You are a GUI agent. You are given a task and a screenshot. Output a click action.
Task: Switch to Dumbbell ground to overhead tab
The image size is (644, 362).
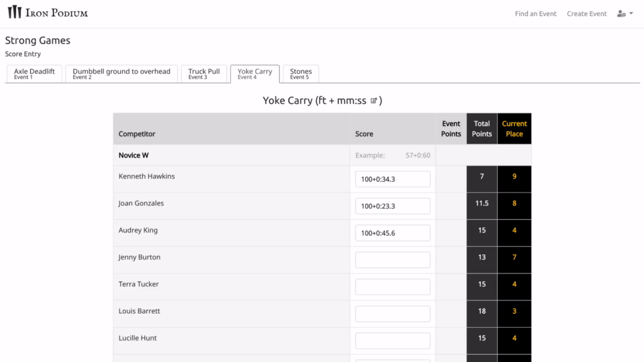click(121, 74)
